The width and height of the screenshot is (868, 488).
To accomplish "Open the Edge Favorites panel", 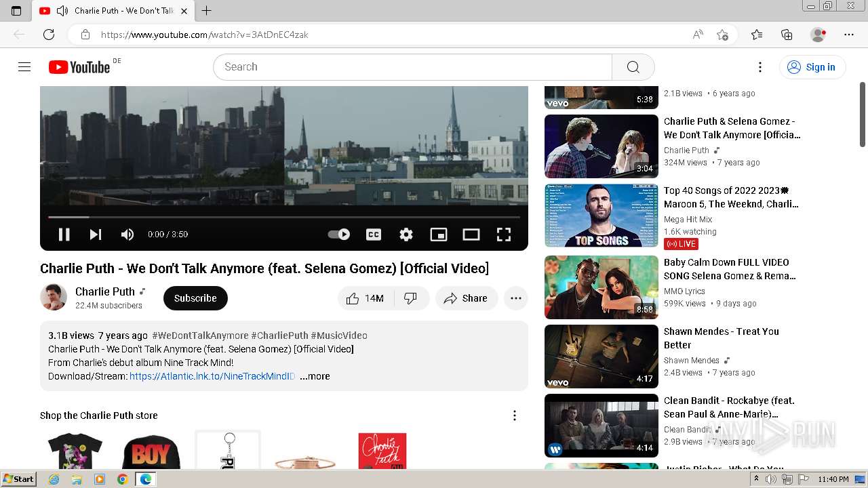I will point(757,35).
